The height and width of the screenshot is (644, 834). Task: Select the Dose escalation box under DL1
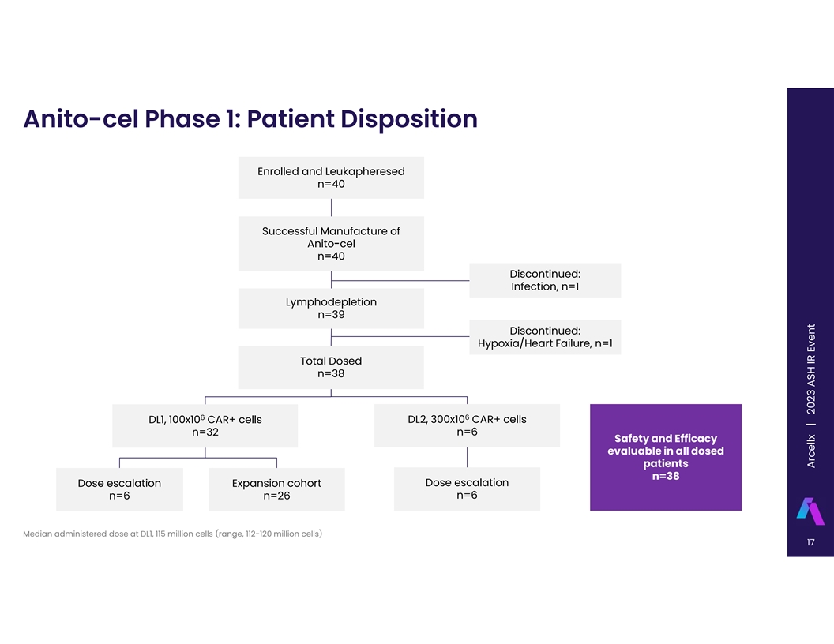(x=119, y=489)
